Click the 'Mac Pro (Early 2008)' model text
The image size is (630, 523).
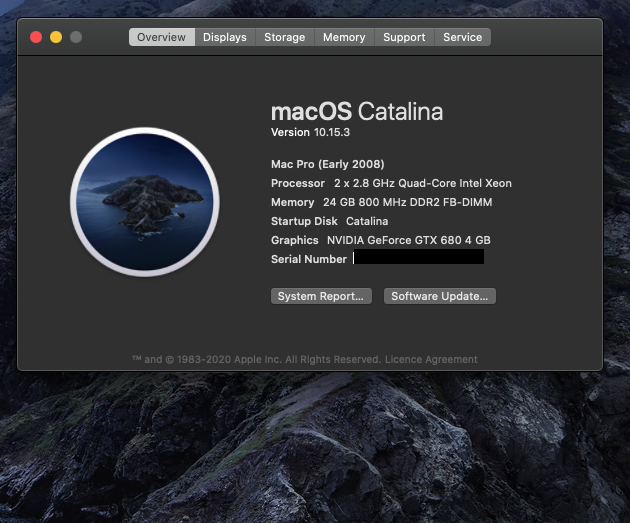327,164
